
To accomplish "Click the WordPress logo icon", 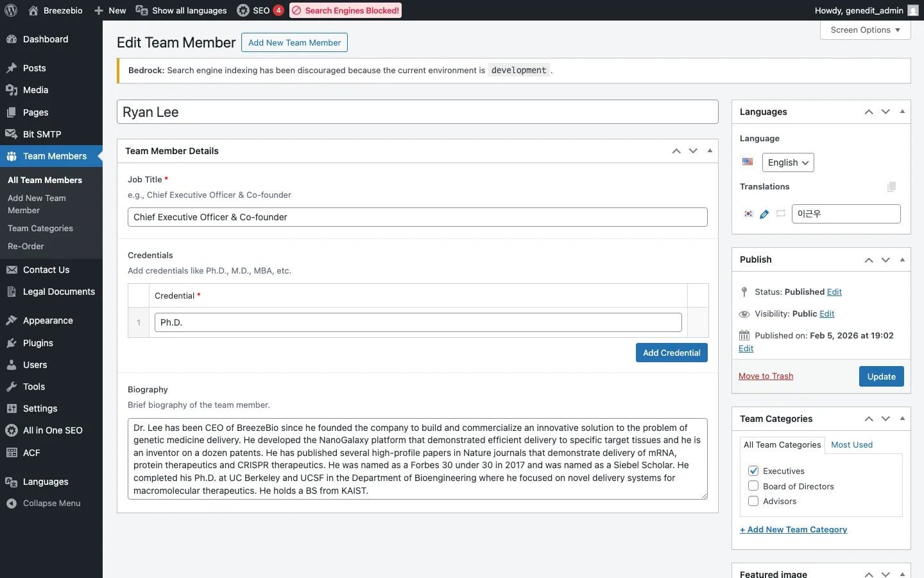I will (11, 10).
